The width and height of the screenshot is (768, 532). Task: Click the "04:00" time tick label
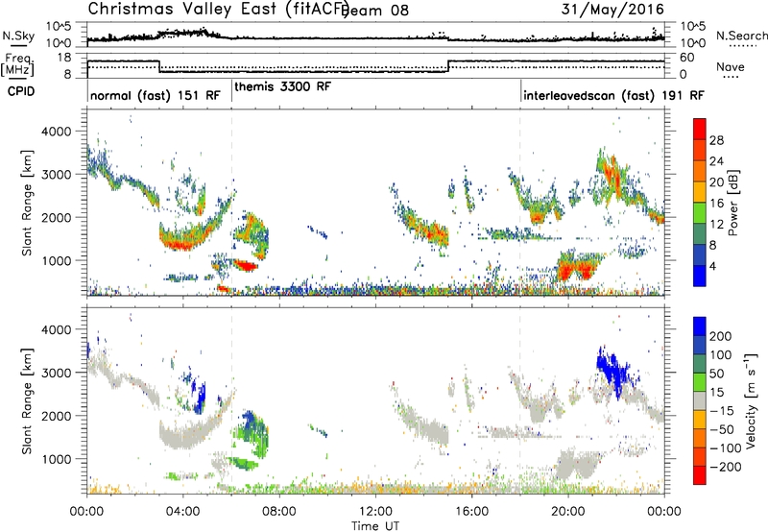tap(182, 512)
